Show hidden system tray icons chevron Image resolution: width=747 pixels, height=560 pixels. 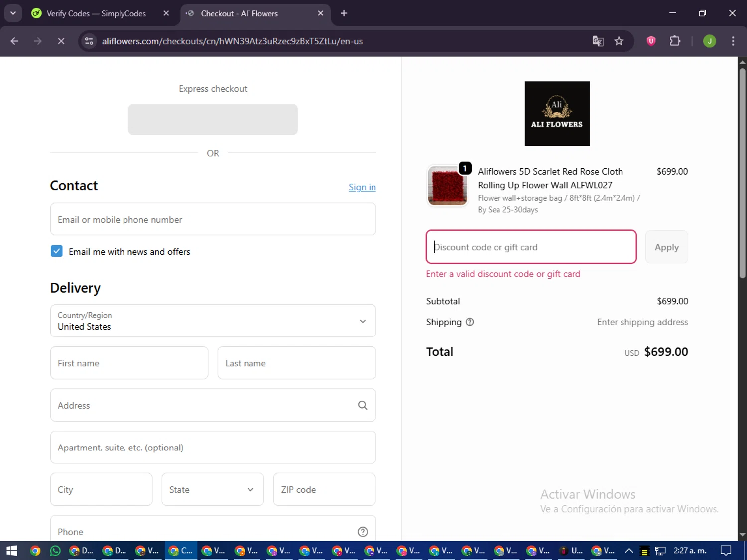coord(629,551)
